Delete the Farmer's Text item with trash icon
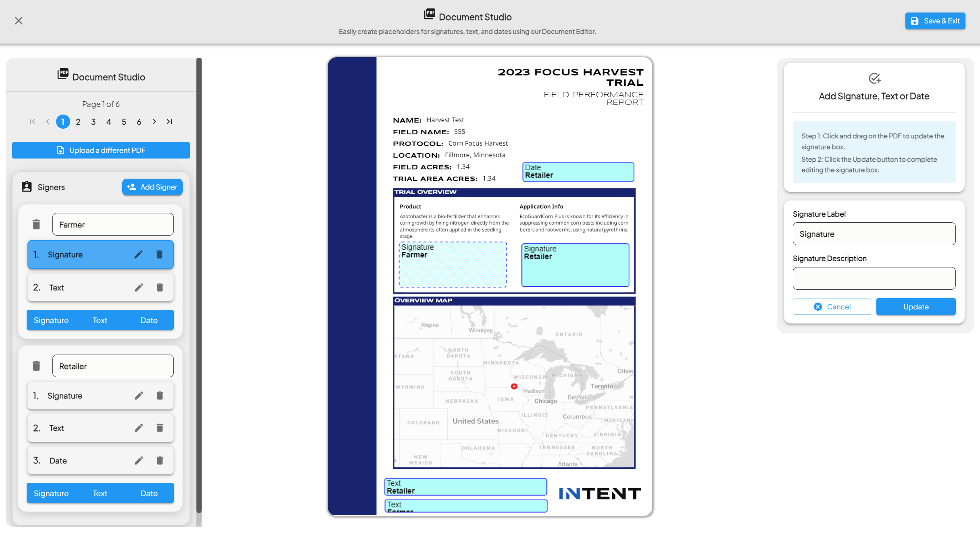Image resolution: width=980 pixels, height=549 pixels. point(160,288)
